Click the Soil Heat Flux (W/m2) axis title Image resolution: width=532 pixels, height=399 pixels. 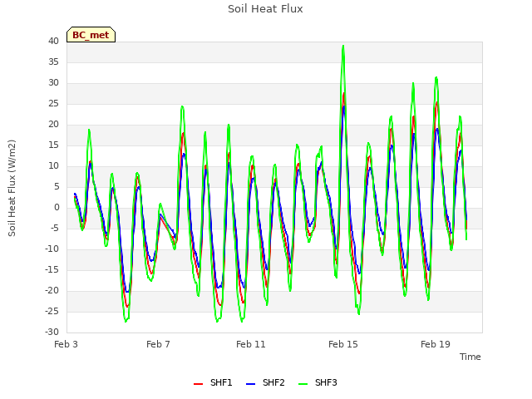[x=12, y=188]
